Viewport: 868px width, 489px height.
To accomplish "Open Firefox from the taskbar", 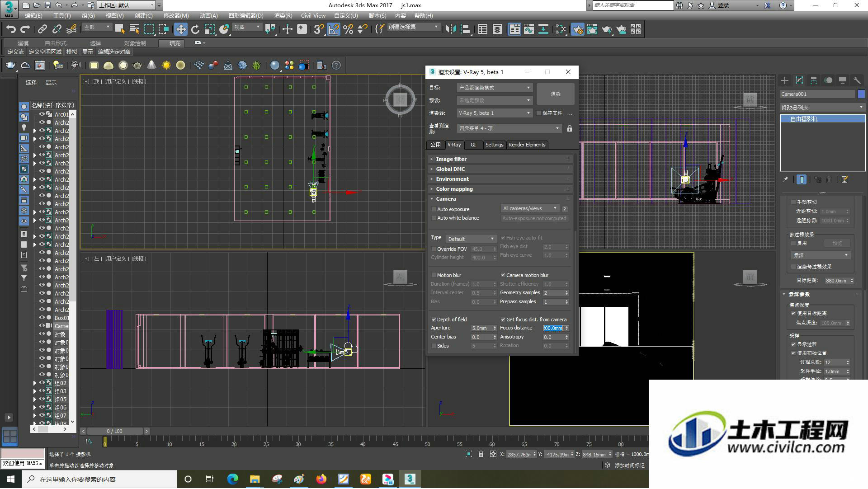I will tap(321, 479).
